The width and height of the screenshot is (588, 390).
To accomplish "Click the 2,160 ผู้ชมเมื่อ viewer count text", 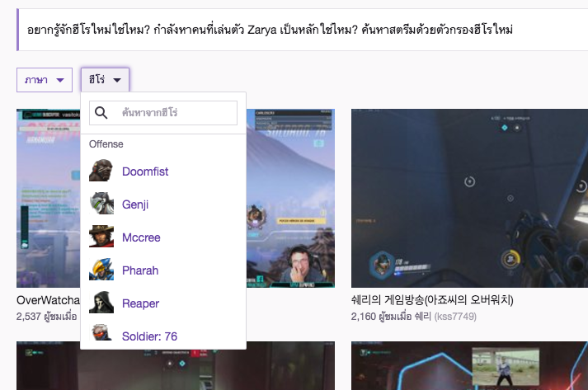I will point(381,317).
